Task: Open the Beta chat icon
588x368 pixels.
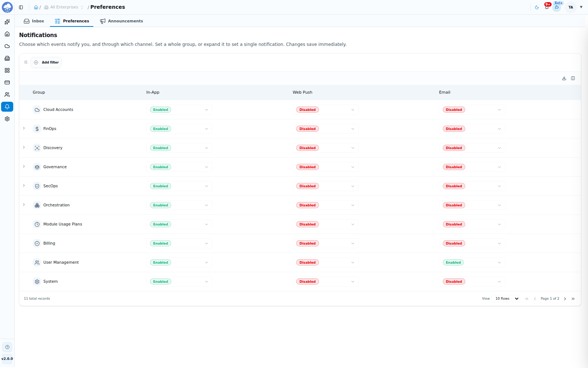Action: pyautogui.click(x=557, y=7)
